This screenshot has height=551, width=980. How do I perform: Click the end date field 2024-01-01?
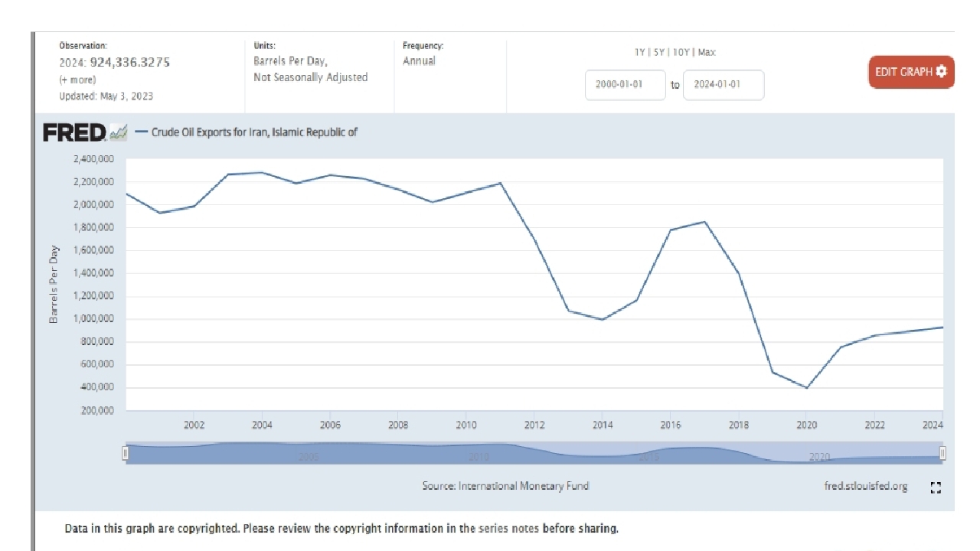click(723, 85)
